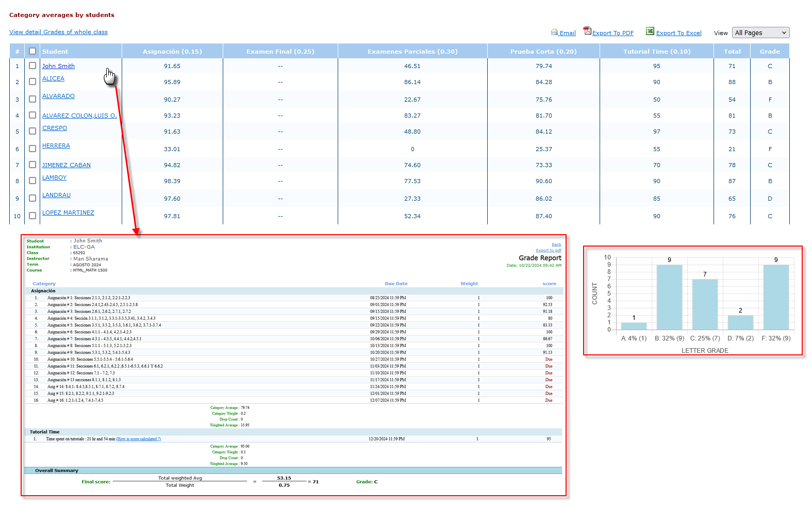Click the B grade bar in chart
Screen dimensions: 812x505
(x=669, y=297)
